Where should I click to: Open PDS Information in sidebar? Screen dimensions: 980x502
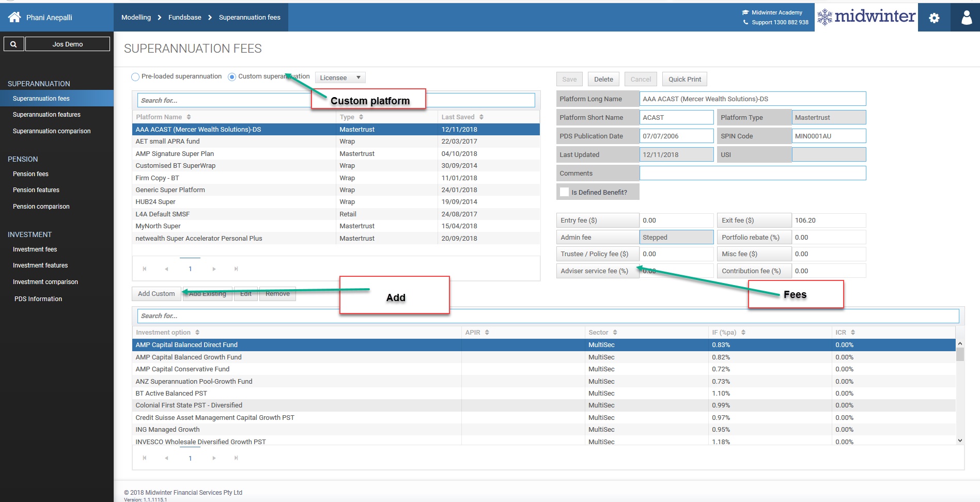[x=38, y=299]
